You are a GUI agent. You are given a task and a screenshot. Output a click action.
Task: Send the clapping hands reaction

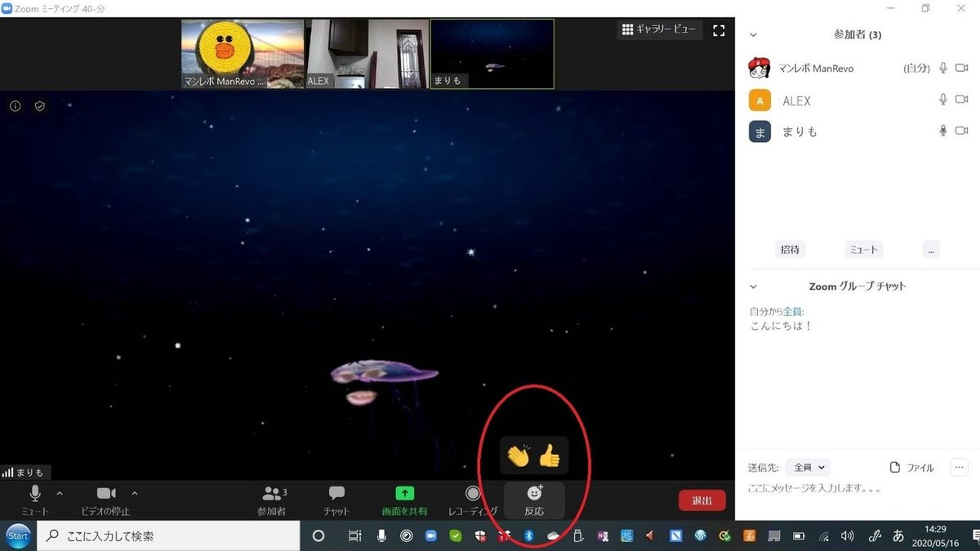click(518, 455)
